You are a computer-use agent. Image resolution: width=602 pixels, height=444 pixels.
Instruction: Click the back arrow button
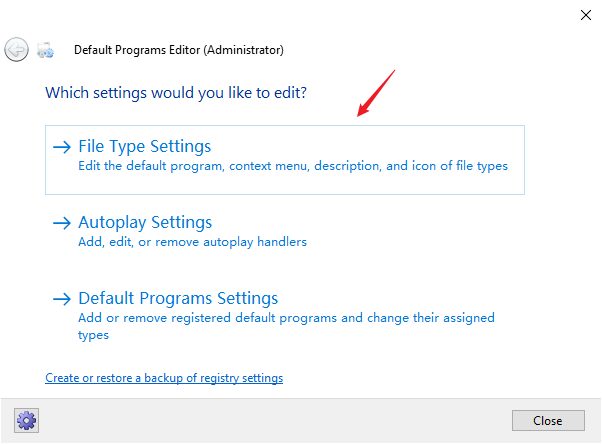16,49
